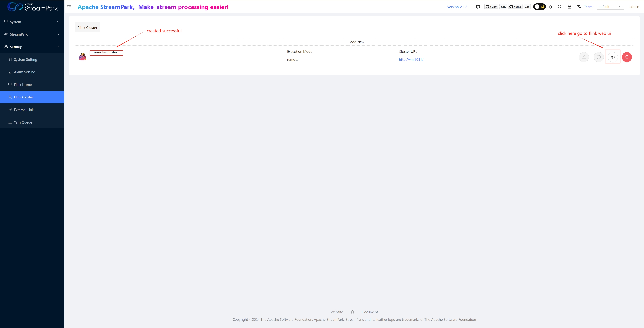Screen dimensions: 644x328
Task: Collapse the Settings menu group
Action: tap(32, 47)
